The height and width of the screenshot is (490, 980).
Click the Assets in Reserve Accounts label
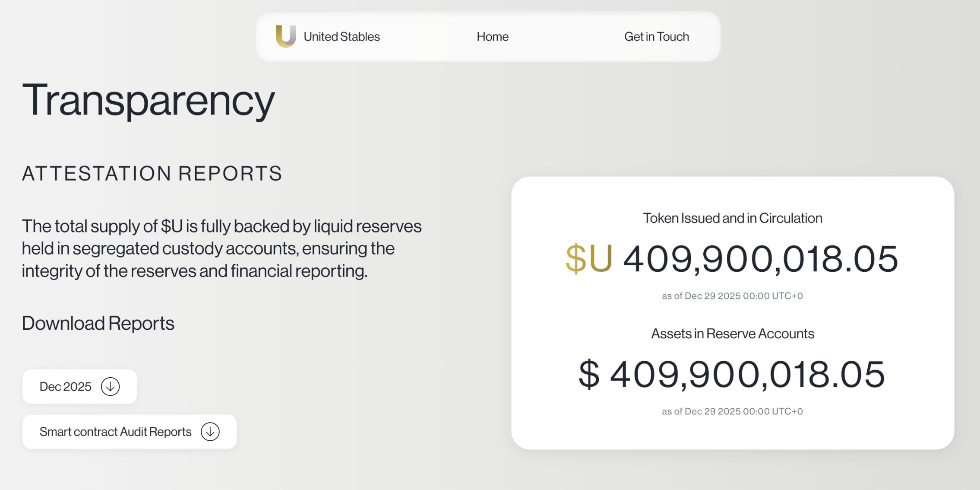(732, 334)
